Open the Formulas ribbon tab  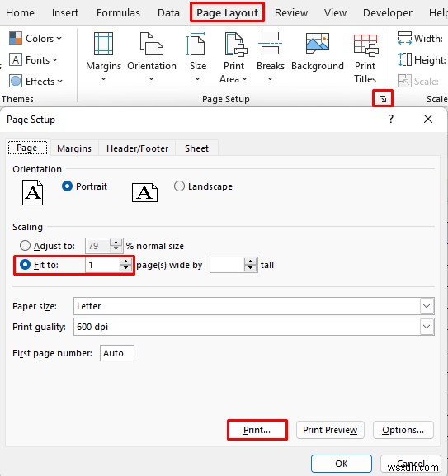coord(118,12)
